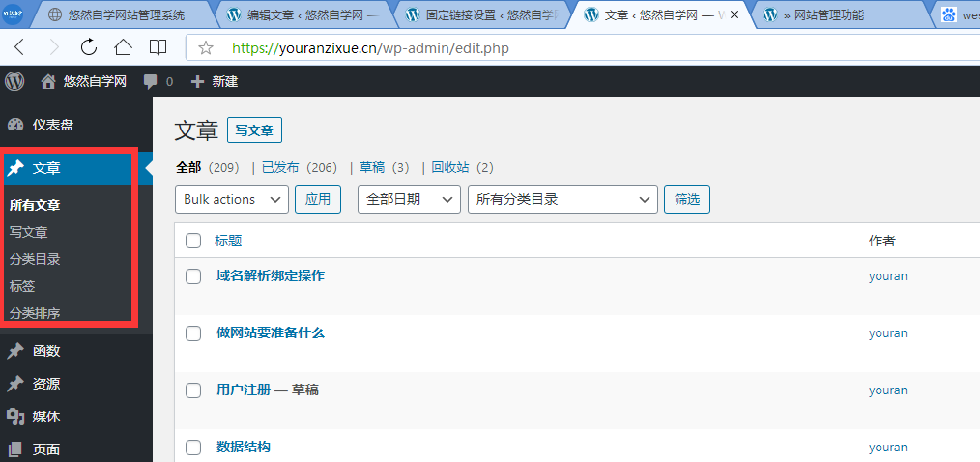
Task: Click author youran on 域名解析绑定操作 row
Action: pyautogui.click(x=887, y=276)
